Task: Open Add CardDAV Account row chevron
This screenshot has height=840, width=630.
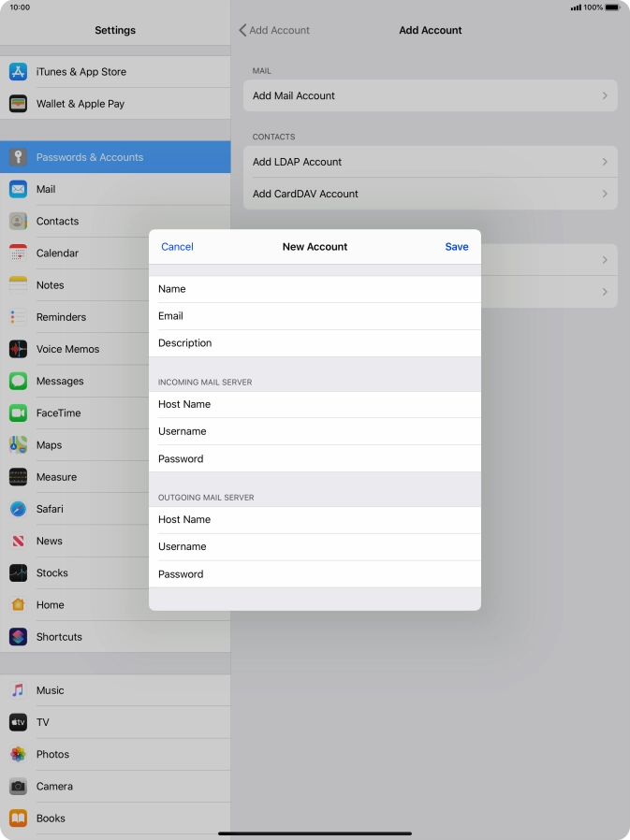Action: click(x=605, y=194)
